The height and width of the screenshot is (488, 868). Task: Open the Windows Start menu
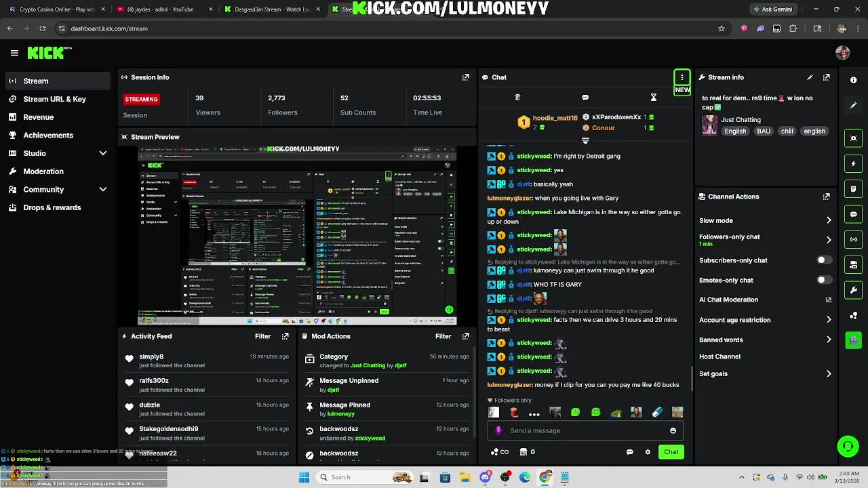pyautogui.click(x=304, y=477)
